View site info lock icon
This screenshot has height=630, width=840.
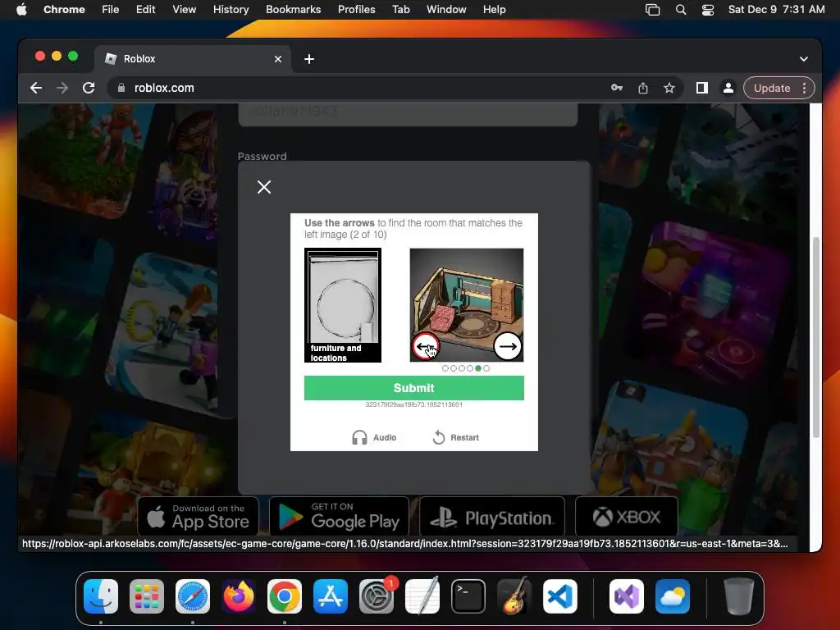click(121, 88)
